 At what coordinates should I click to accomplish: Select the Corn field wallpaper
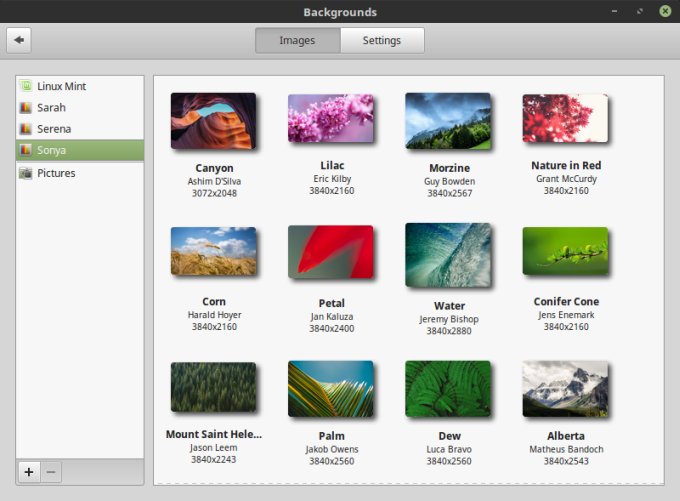(213, 251)
